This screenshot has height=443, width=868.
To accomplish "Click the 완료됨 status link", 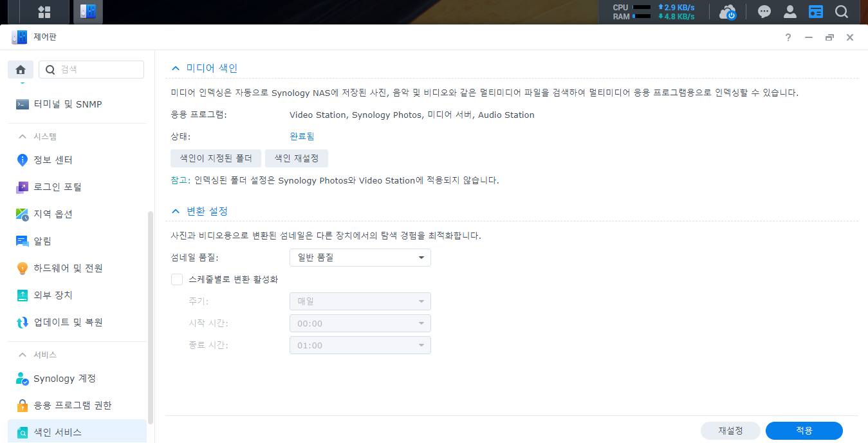I will [302, 137].
